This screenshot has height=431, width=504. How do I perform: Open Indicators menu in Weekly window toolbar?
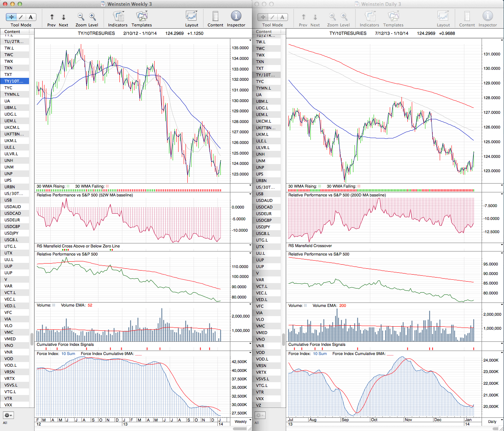(118, 17)
